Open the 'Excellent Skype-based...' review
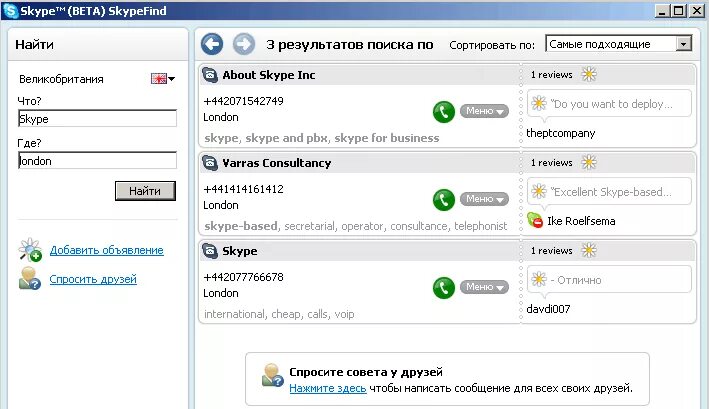The image size is (709, 409). click(611, 192)
